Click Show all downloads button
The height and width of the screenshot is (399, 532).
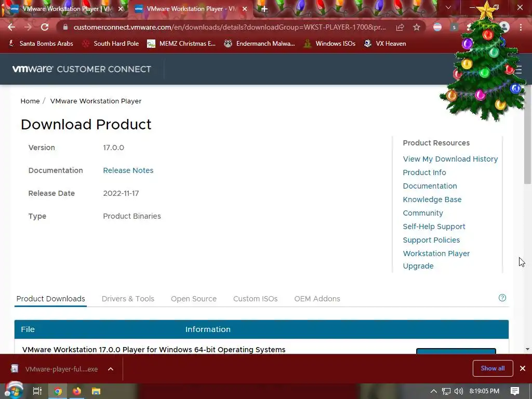[x=493, y=368]
